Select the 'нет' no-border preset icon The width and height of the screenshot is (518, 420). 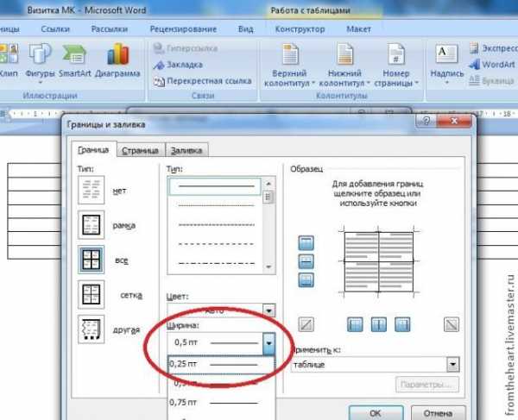[90, 191]
